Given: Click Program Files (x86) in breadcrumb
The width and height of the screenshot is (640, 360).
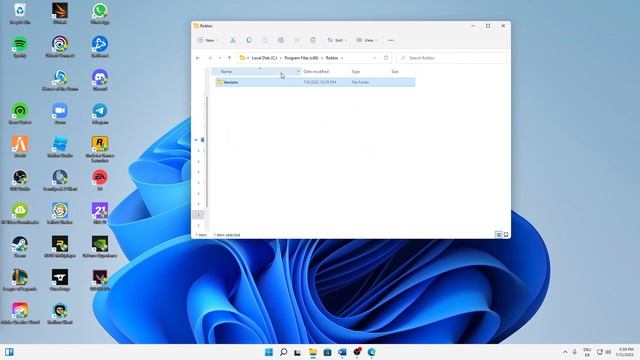Looking at the screenshot, I should [x=301, y=58].
